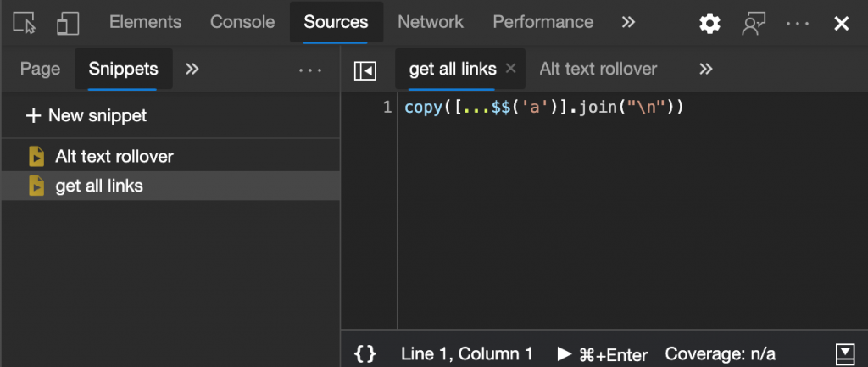The height and width of the screenshot is (367, 868).
Task: Select the Sources tab
Action: click(336, 22)
